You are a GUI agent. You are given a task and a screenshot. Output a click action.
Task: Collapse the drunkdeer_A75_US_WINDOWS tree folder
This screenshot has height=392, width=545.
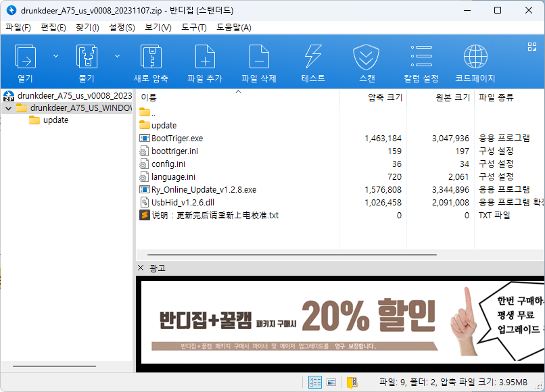pyautogui.click(x=9, y=108)
